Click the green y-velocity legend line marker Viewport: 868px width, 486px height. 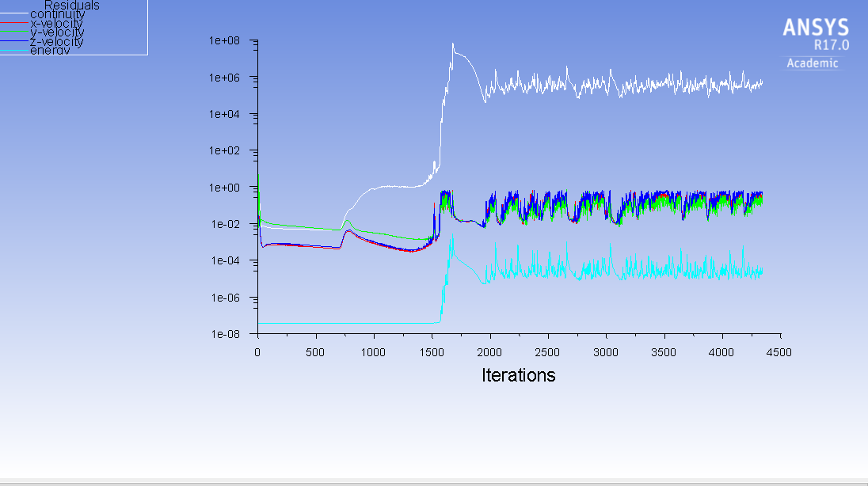pos(14,31)
